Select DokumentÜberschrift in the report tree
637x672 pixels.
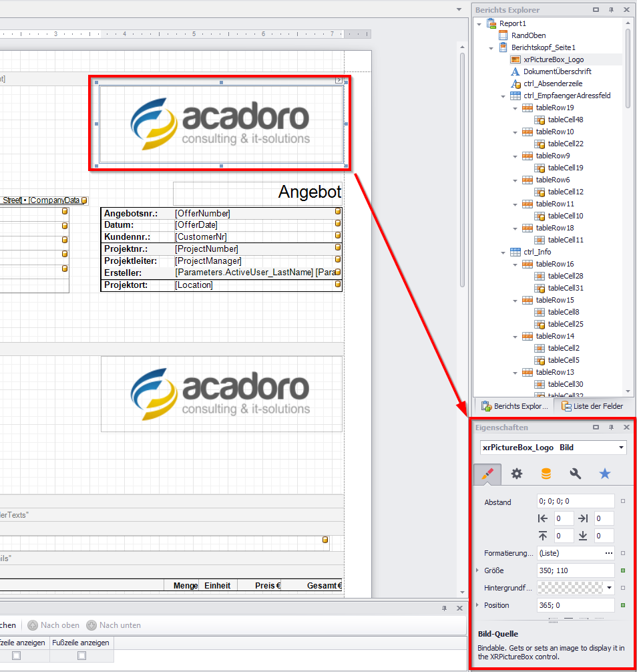click(557, 71)
